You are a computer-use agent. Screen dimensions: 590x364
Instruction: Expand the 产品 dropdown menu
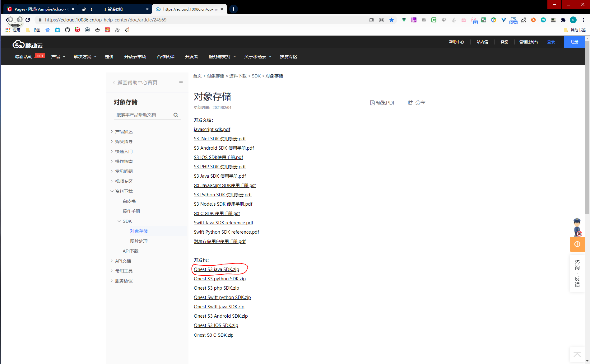coord(58,57)
